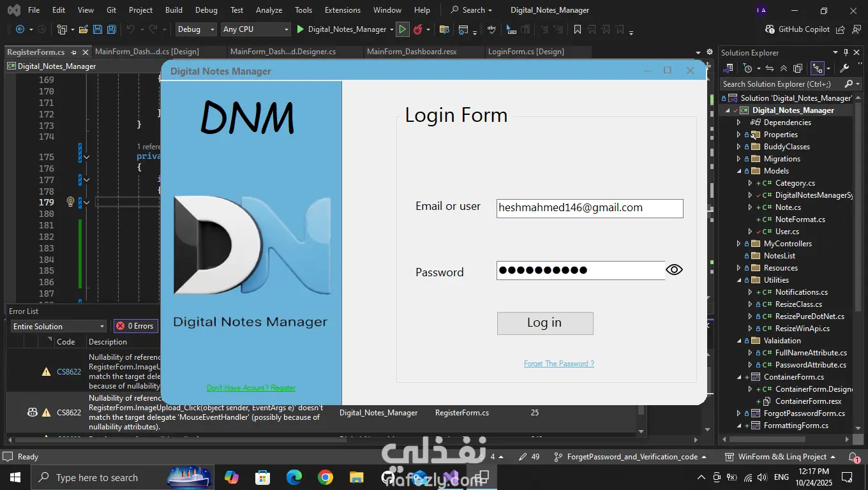Click Solution Explorer Pending Changes Filter clock icon

pos(748,68)
